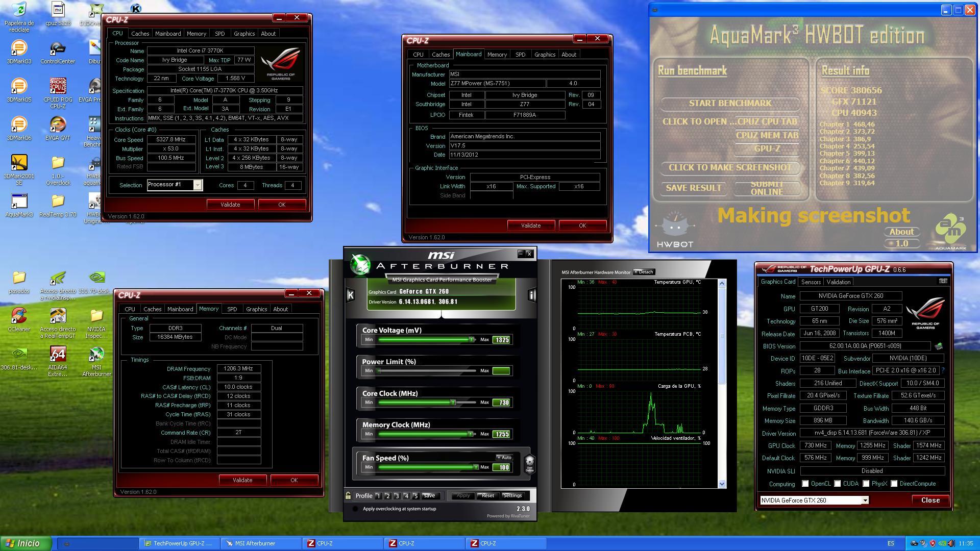This screenshot has height=551, width=980.
Task: Select Afterburner profile slot 3
Action: pyautogui.click(x=397, y=496)
